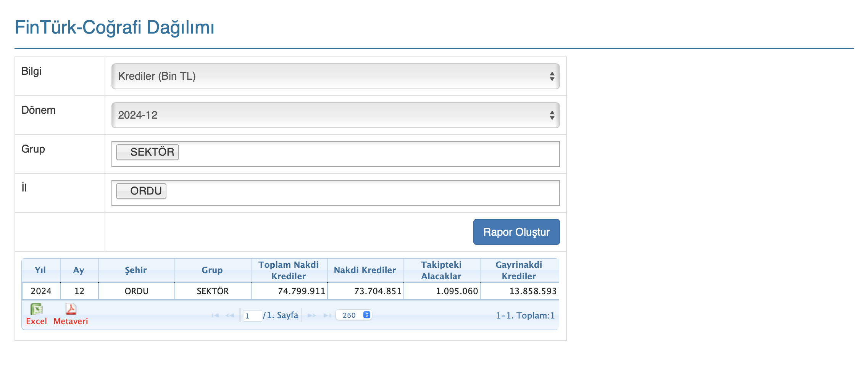Go to the previous page arrow
Screen dimensions: 868x370
click(230, 315)
